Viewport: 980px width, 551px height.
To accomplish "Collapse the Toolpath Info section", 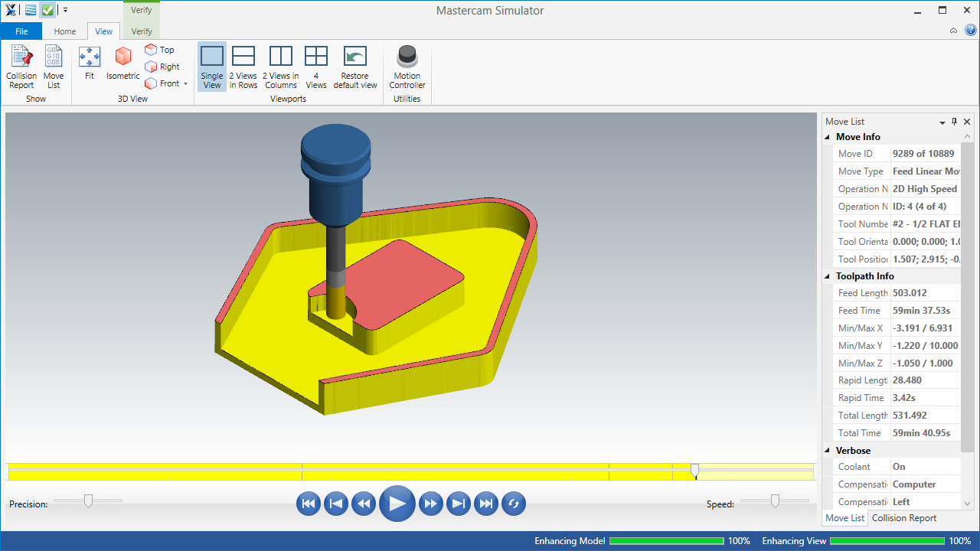I will tap(828, 276).
